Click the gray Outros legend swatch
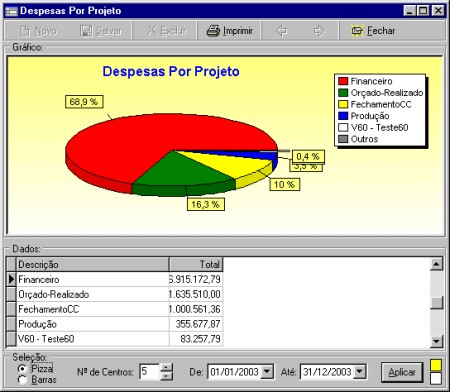The width and height of the screenshot is (450, 392). tap(343, 139)
